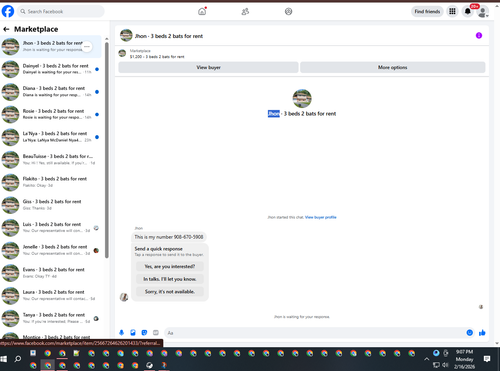Open the Home feed icon
This screenshot has width=500, height=371.
click(x=202, y=11)
